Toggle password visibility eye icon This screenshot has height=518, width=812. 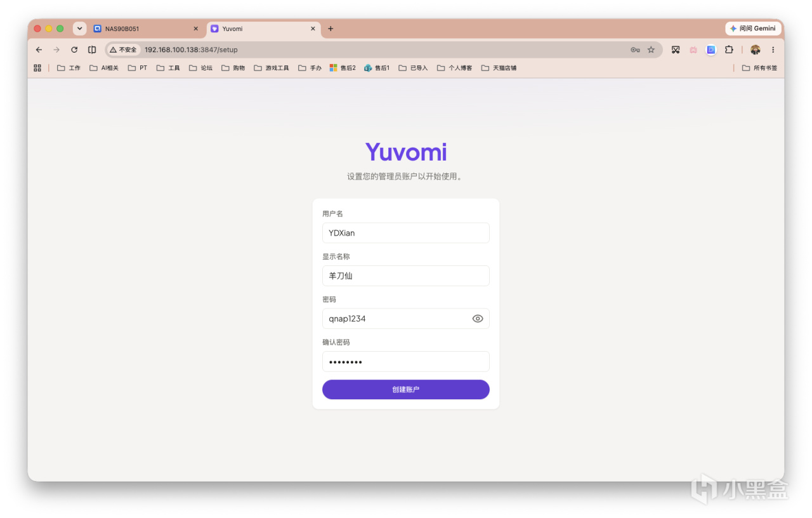click(478, 319)
